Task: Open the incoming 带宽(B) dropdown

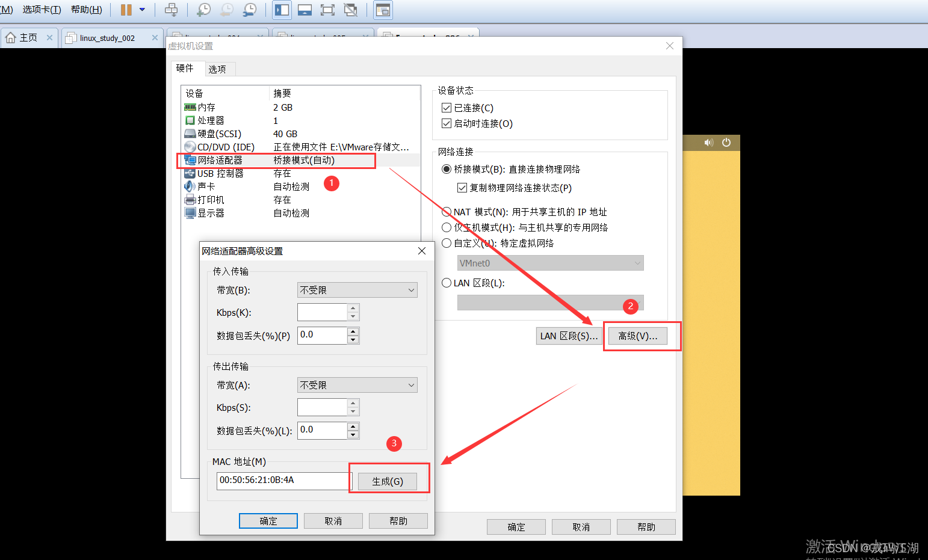Action: [357, 290]
